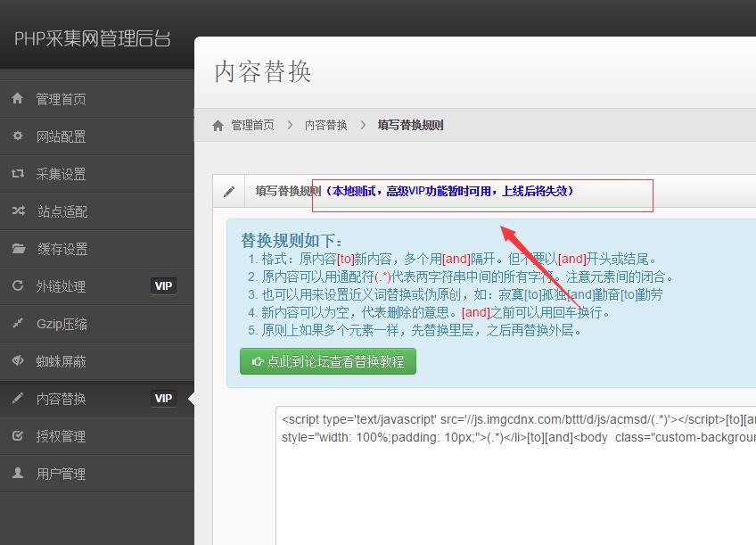The height and width of the screenshot is (545, 756).
Task: Click the VIP badge next to 内容替换
Action: point(163,399)
